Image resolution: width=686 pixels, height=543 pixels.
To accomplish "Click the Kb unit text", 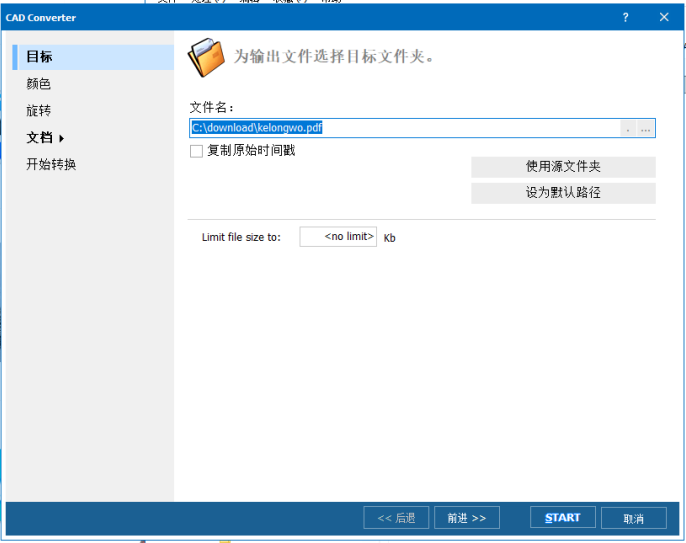I will click(389, 238).
